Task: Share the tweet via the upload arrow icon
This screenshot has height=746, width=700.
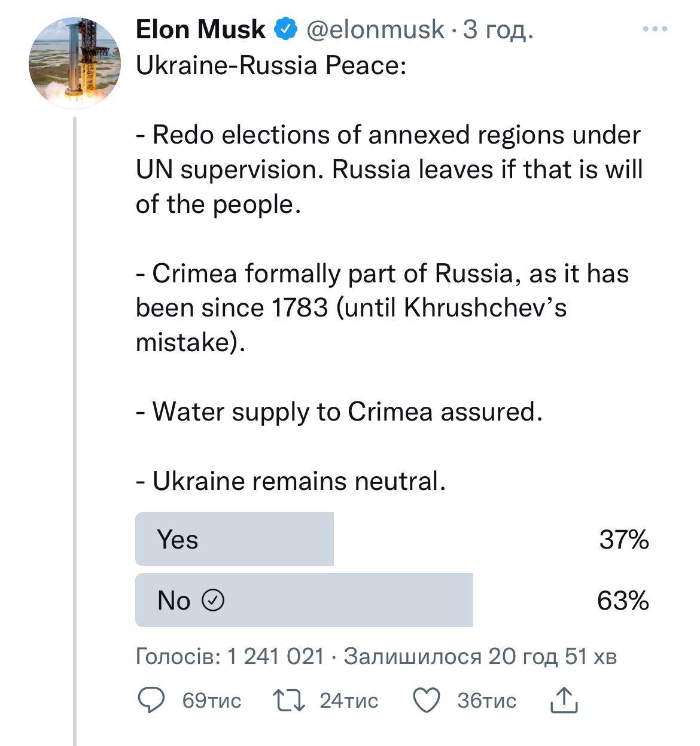Action: pos(564,701)
